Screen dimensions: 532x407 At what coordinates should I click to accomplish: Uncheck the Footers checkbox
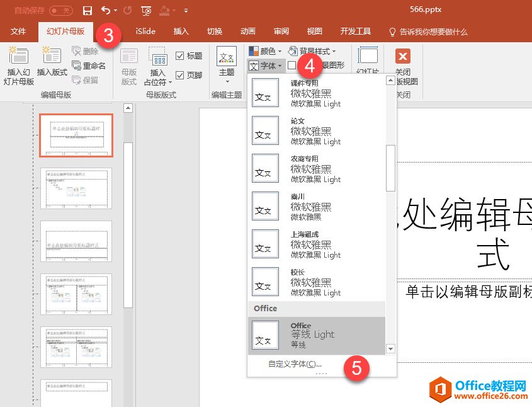coord(180,75)
